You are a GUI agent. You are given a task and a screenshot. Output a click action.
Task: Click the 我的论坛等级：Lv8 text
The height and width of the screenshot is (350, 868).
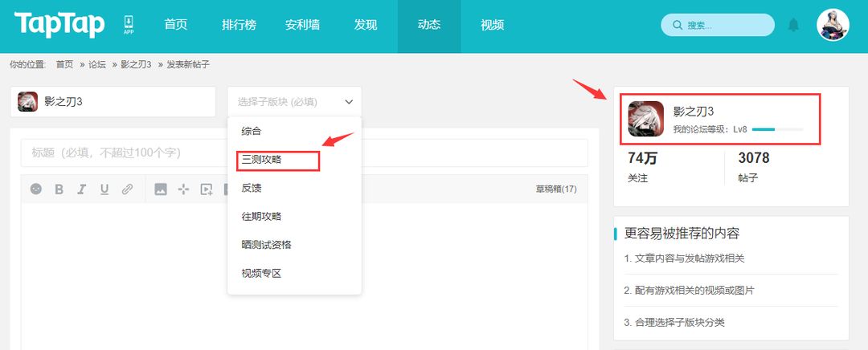[x=710, y=129]
